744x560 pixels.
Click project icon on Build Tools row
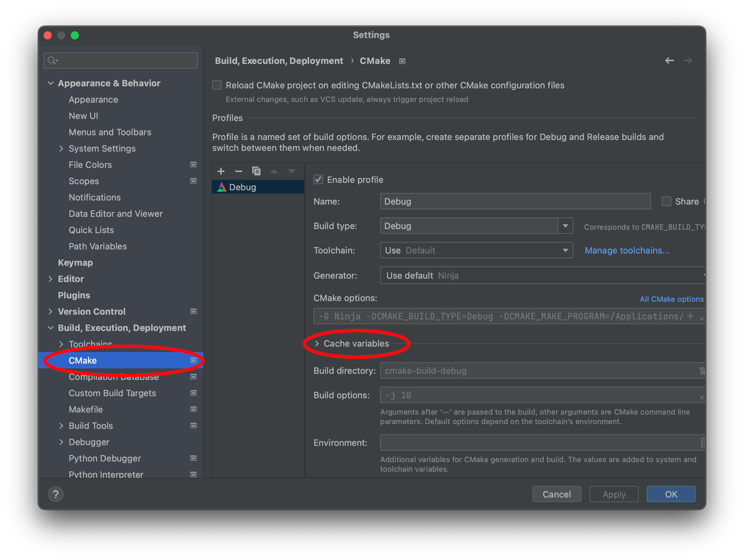193,426
